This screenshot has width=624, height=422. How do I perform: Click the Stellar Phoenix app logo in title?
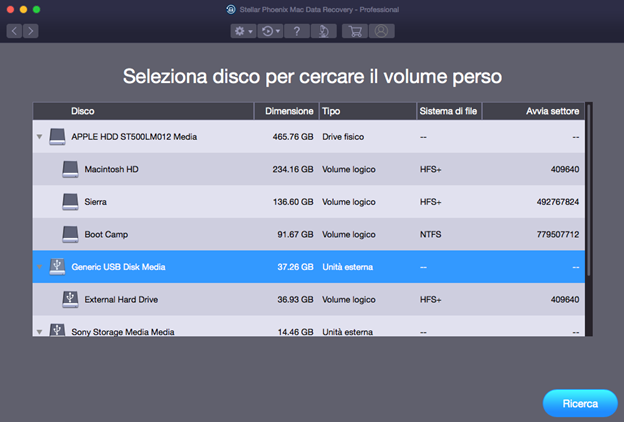coord(231,10)
